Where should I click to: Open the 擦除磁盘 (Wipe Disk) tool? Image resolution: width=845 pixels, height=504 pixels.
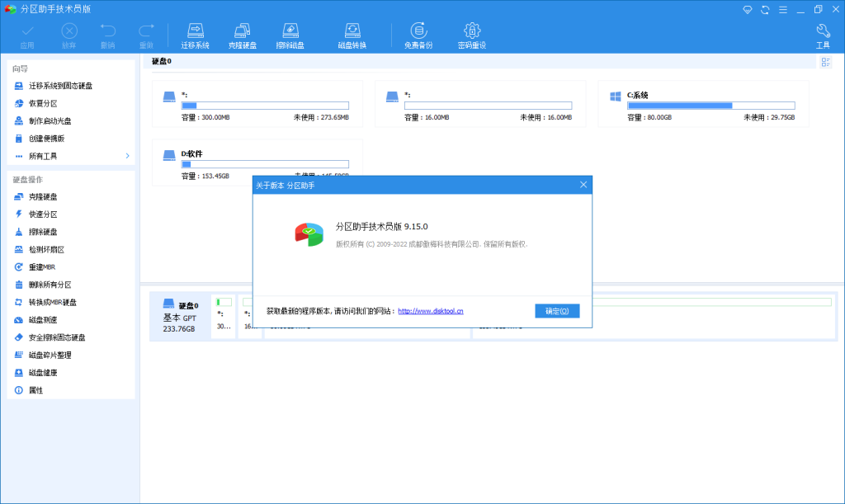point(290,34)
